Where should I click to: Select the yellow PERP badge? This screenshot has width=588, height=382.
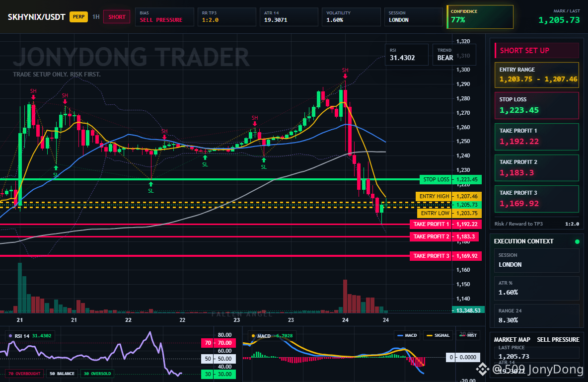78,17
